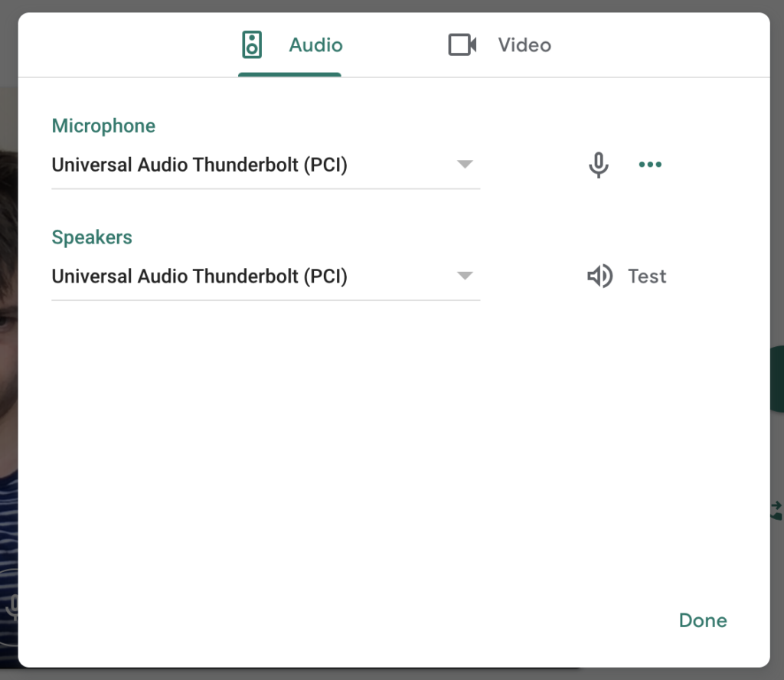Expand the Microphone dropdown arrow
The image size is (784, 680).
465,165
